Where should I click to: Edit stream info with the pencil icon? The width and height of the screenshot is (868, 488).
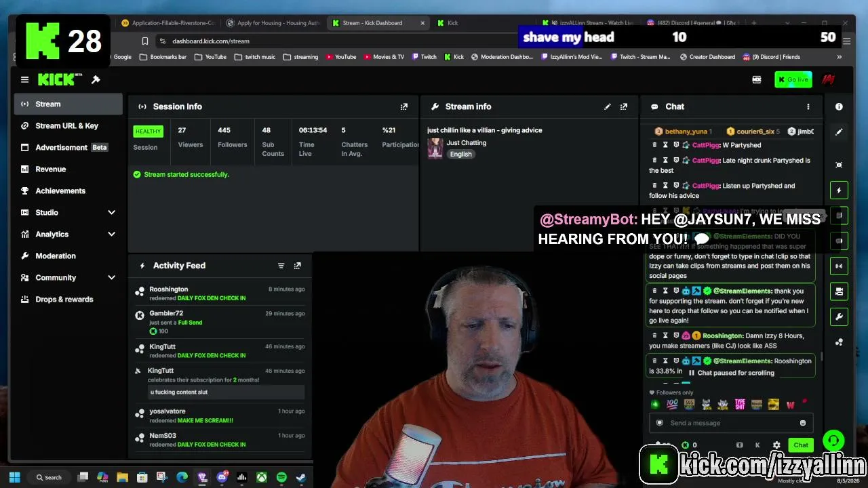coord(608,106)
